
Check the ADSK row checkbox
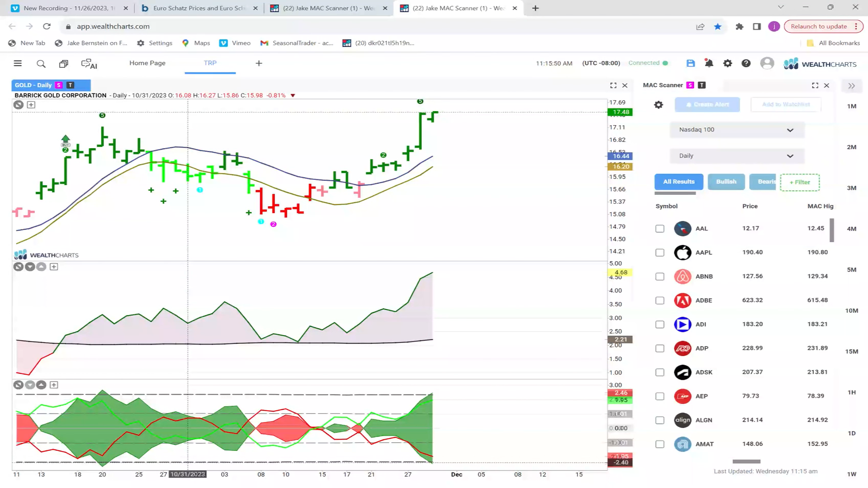(660, 372)
